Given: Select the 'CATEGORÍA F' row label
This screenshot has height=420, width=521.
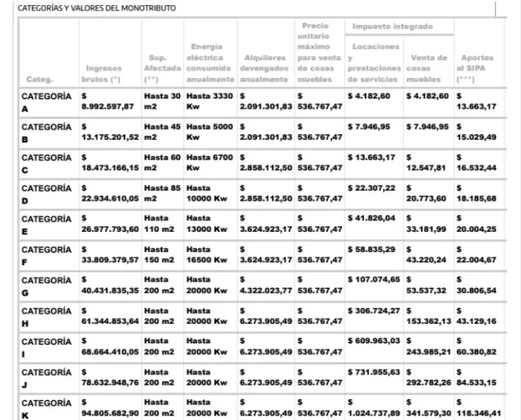Looking at the screenshot, I should [x=46, y=256].
